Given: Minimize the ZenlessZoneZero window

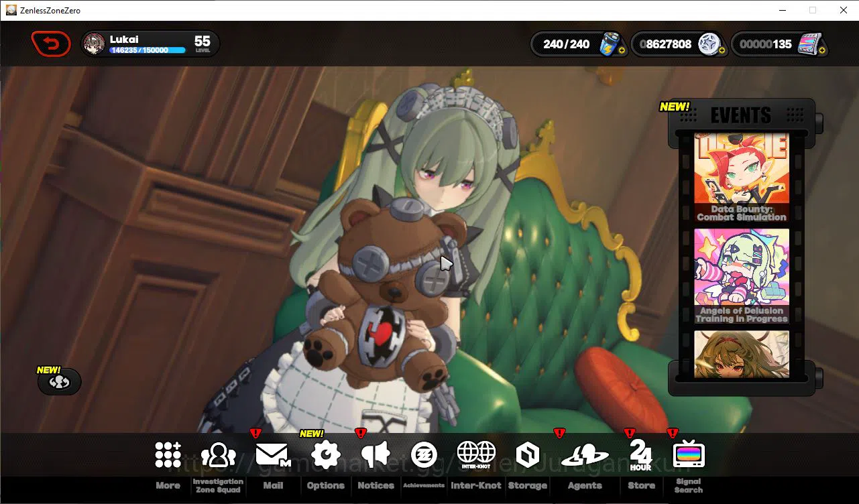Looking at the screenshot, I should 782,10.
